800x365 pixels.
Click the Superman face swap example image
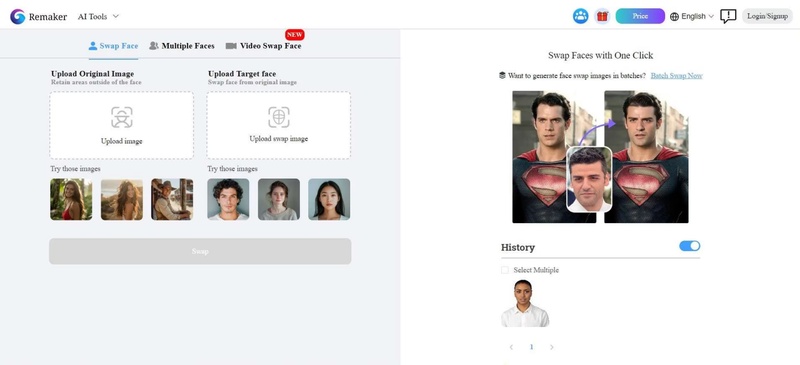(x=600, y=157)
